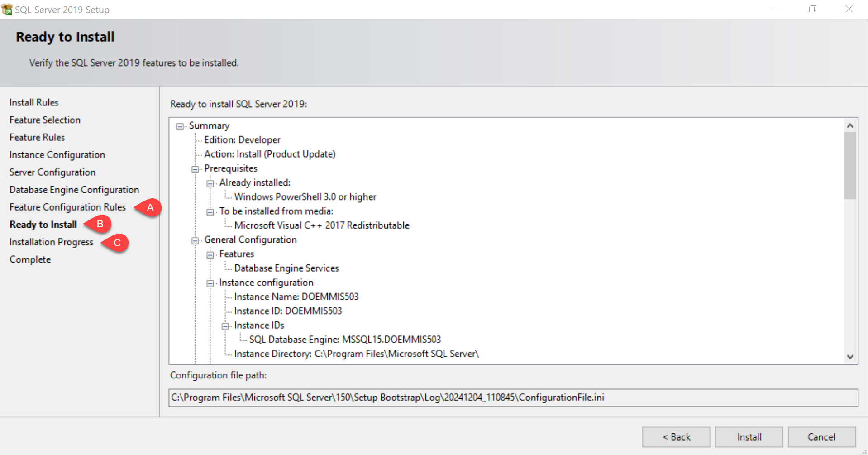The height and width of the screenshot is (455, 868).
Task: Select Instance ID: DOEMMIS503 row
Action: click(x=288, y=311)
